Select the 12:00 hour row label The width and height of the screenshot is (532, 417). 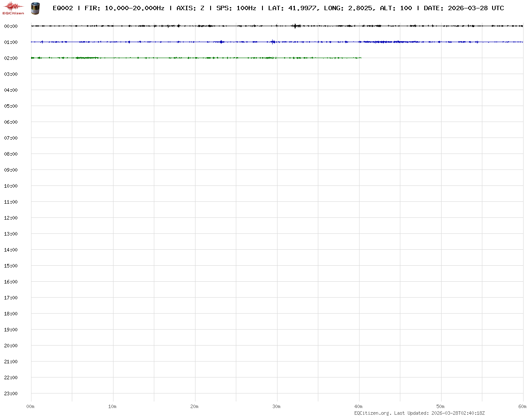click(x=11, y=218)
